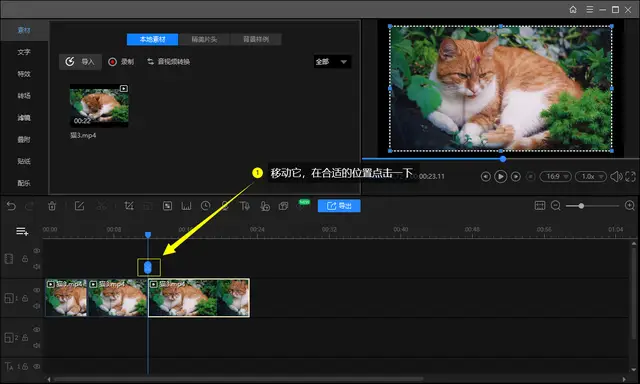Open the 16:9 aspect ratio dropdown
Screen dimensions: 640x384
pos(556,177)
